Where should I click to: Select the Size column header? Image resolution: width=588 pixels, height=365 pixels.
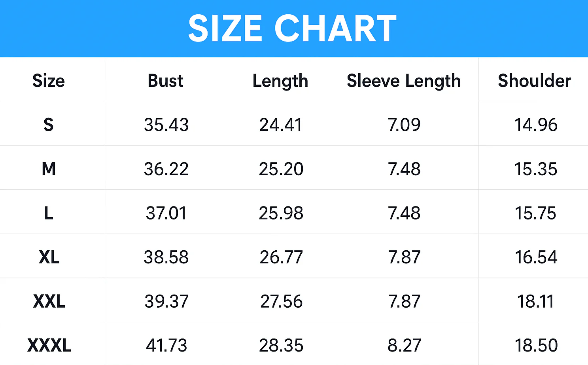(x=49, y=81)
